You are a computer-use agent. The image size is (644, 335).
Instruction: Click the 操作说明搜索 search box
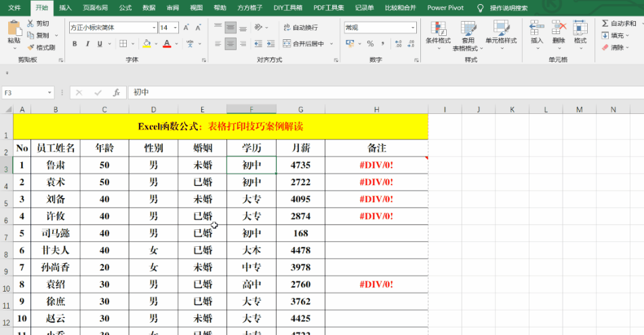tap(508, 8)
